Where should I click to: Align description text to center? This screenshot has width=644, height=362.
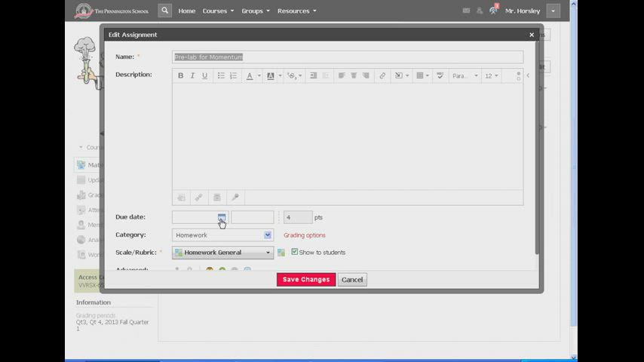point(354,75)
